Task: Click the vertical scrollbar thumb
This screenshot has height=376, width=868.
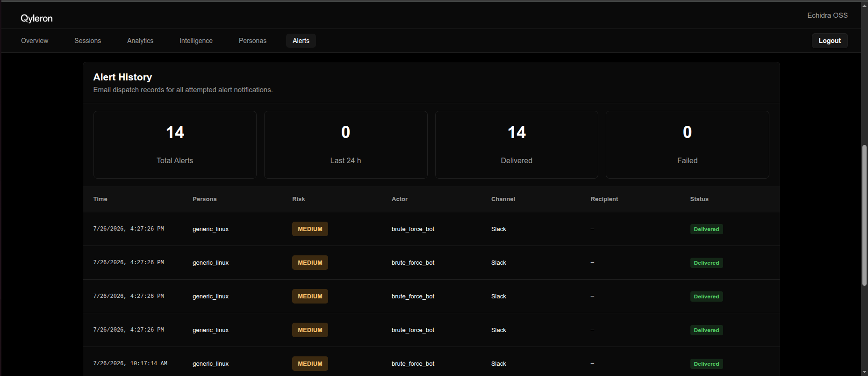Action: 864,215
